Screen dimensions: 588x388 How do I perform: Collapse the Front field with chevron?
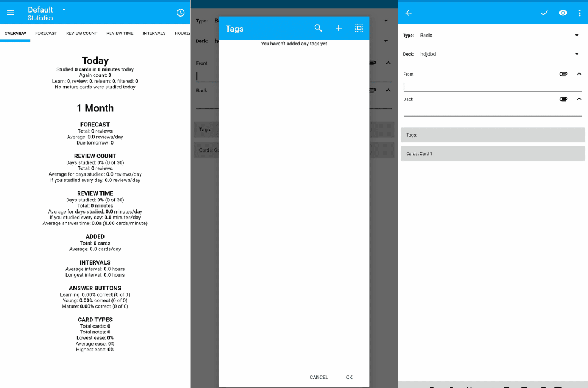coord(579,74)
